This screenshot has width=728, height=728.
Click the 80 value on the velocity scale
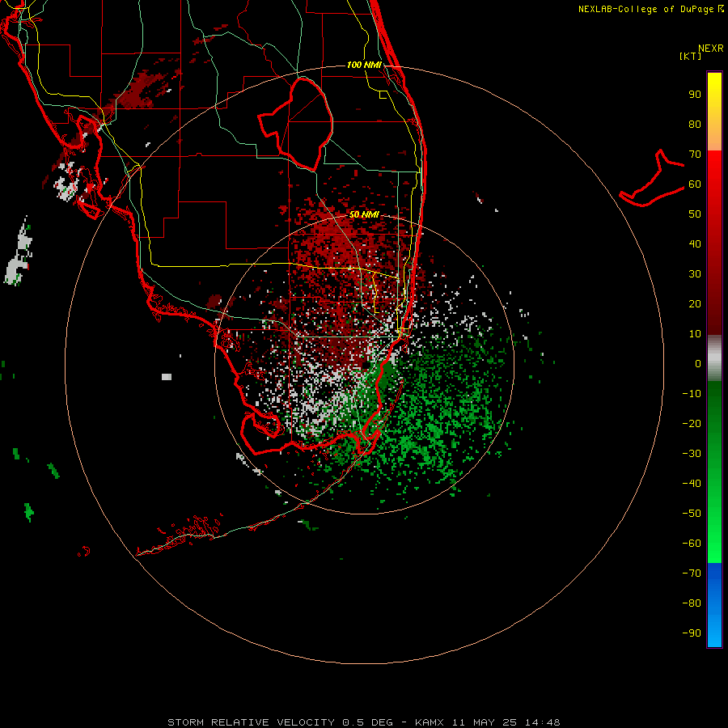click(x=695, y=125)
